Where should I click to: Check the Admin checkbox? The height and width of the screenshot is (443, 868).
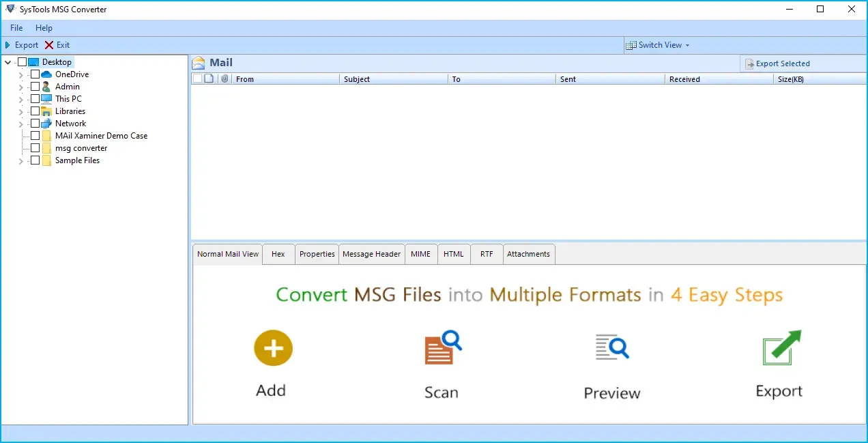pyautogui.click(x=35, y=87)
